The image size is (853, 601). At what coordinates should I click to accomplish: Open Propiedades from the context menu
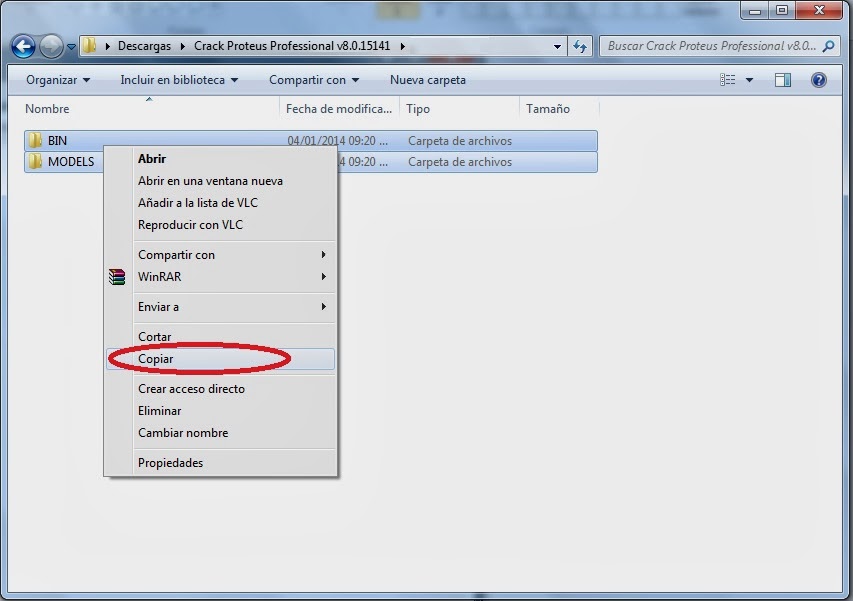(x=220, y=463)
